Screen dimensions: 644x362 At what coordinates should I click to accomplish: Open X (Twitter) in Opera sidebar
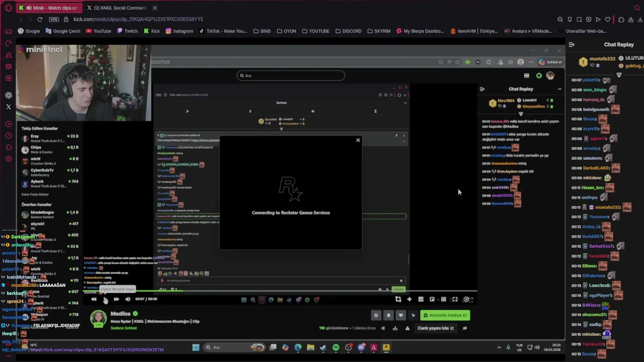(x=9, y=107)
